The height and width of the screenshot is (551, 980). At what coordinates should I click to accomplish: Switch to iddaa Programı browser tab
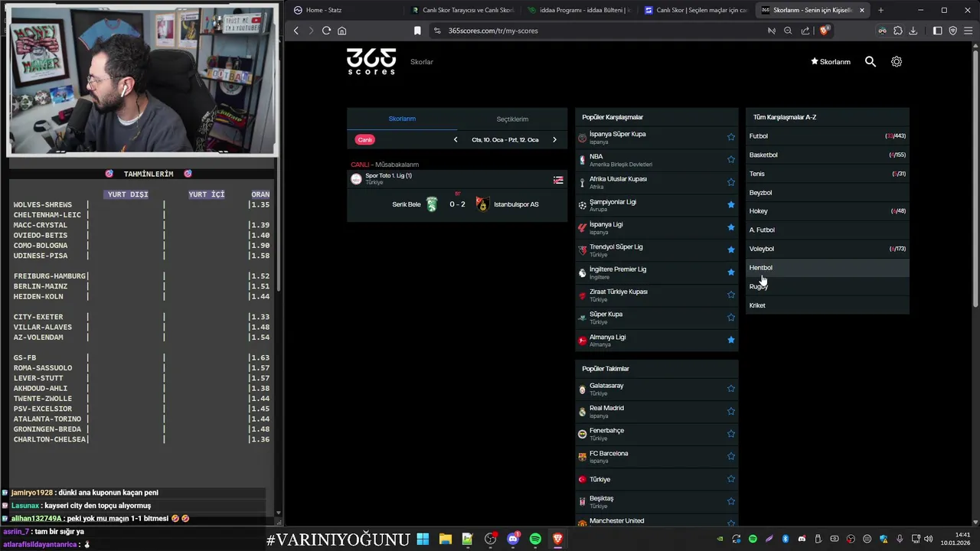[x=578, y=10]
